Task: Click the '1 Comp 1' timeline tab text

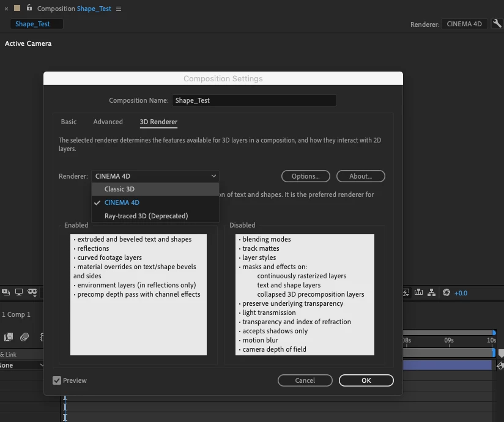Action: coord(16,314)
